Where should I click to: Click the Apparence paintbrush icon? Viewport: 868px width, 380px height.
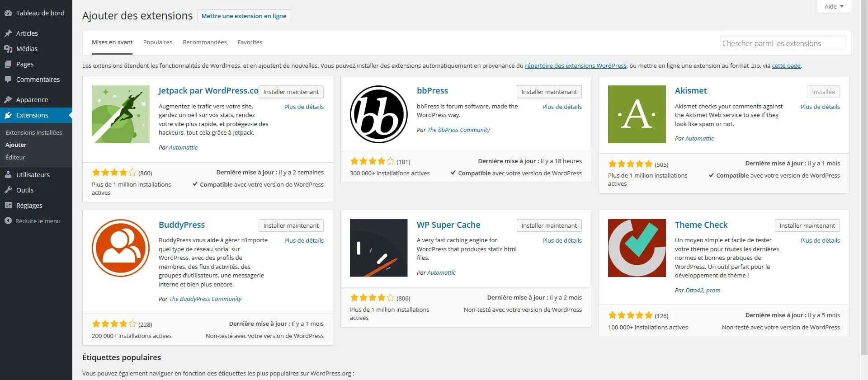coord(8,100)
